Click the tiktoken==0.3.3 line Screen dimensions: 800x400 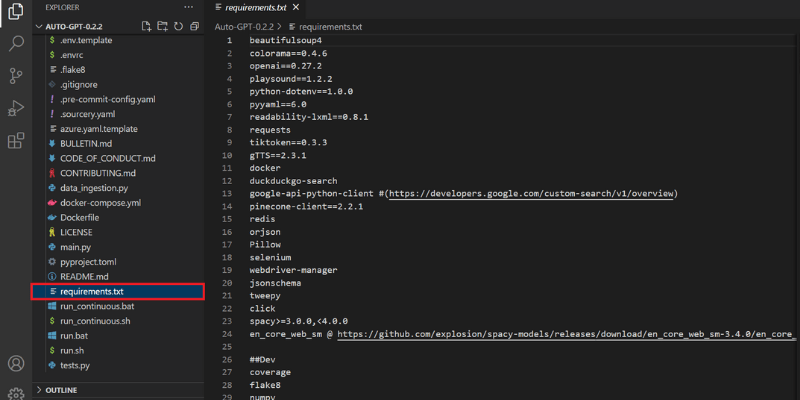(x=288, y=143)
